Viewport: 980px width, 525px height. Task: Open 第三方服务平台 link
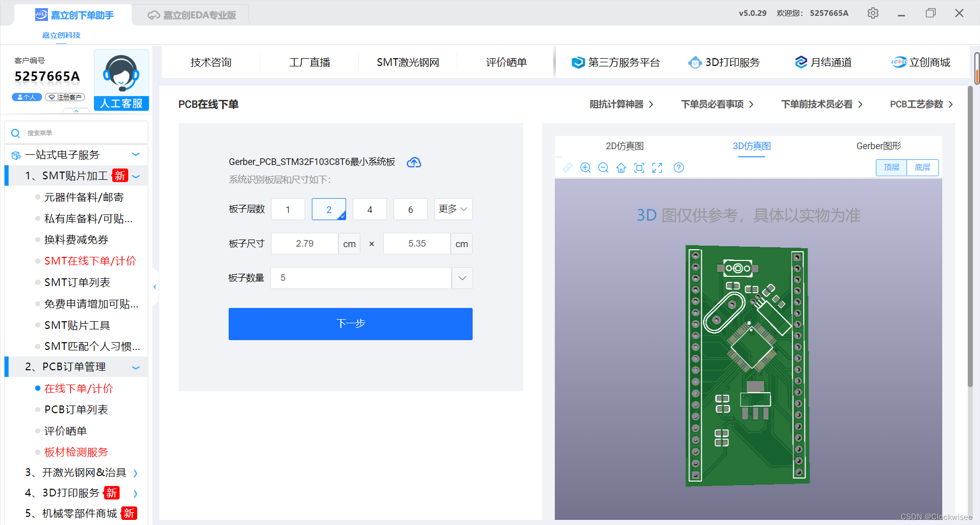(x=616, y=62)
